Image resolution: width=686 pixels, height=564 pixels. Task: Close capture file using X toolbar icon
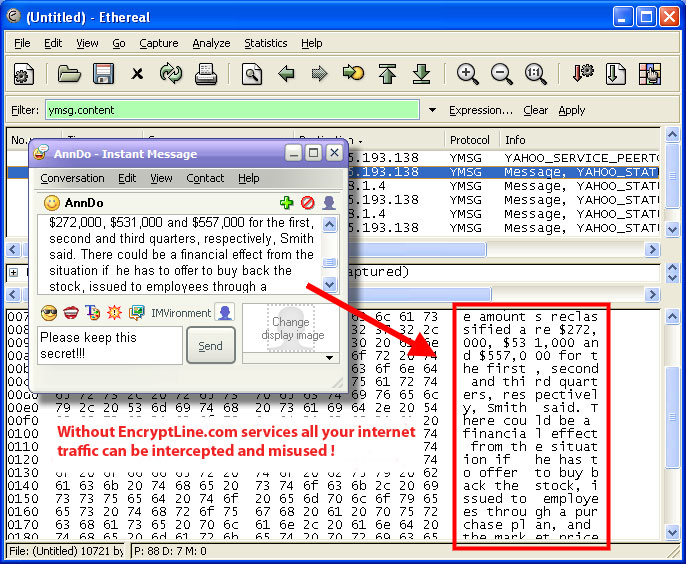(x=137, y=74)
